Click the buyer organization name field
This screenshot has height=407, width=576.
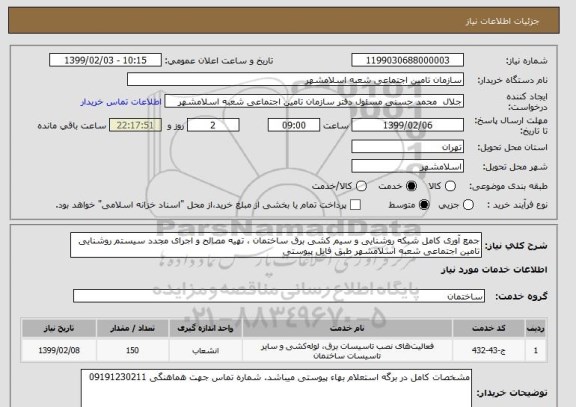pos(295,79)
